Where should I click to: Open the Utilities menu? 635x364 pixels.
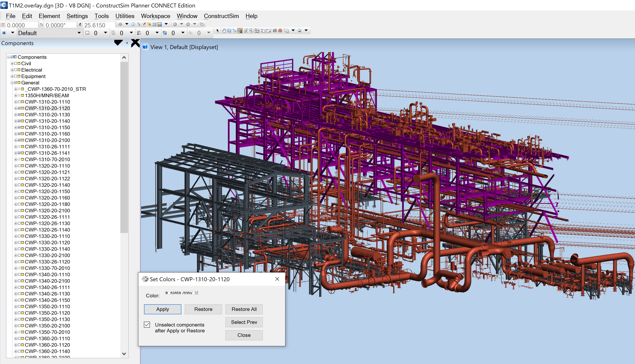point(125,16)
